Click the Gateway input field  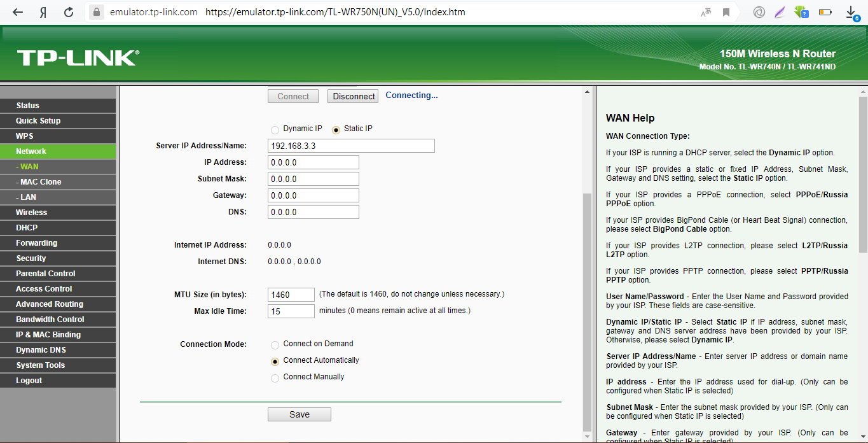pos(313,195)
